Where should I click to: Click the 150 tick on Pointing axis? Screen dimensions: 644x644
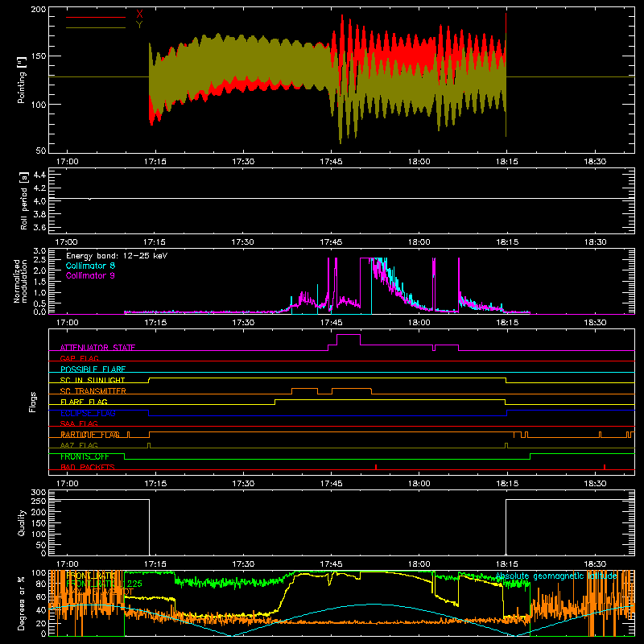coord(38,56)
